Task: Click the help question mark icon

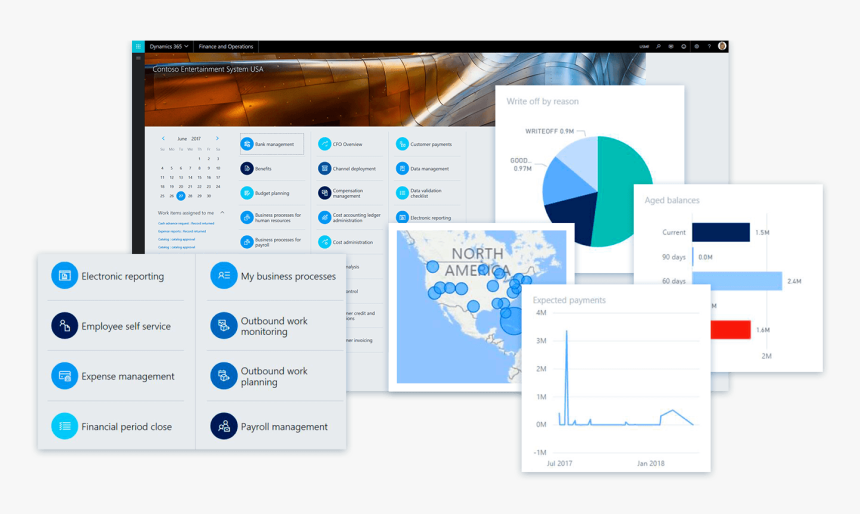Action: tap(709, 47)
